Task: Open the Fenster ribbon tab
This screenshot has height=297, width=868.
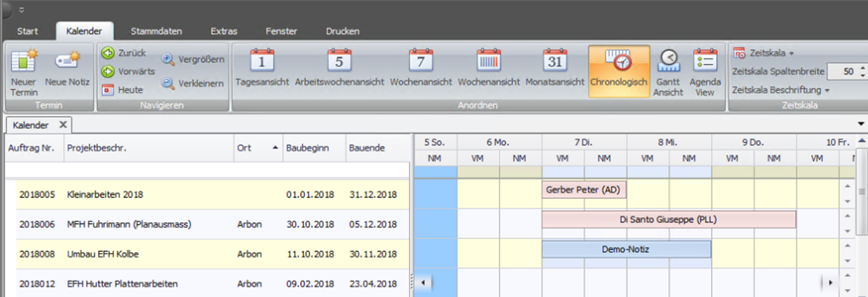Action: tap(281, 32)
